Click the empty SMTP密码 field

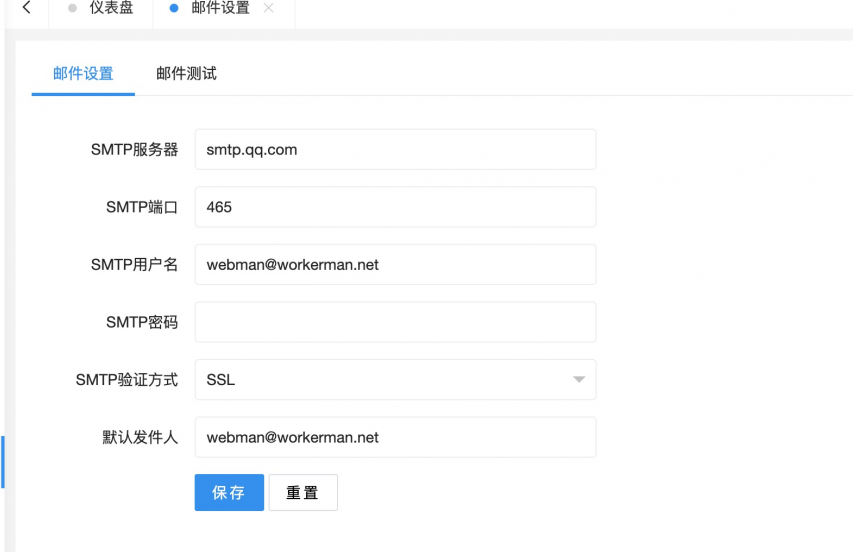[x=395, y=322]
